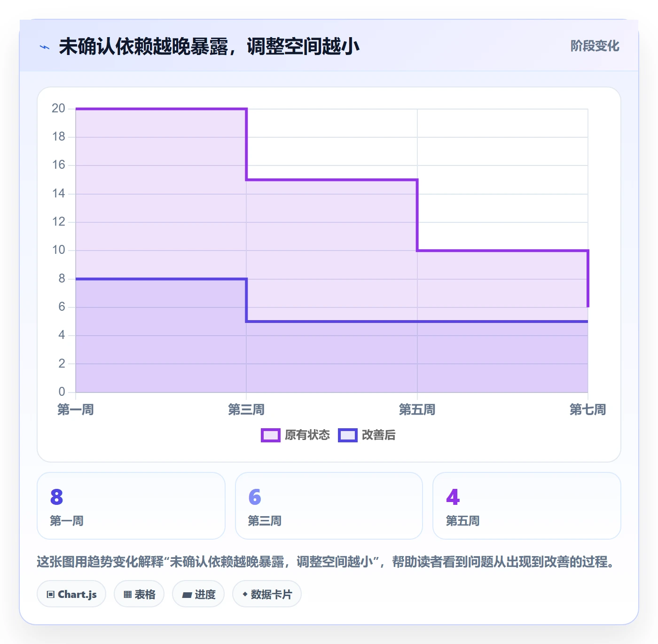Image resolution: width=658 pixels, height=644 pixels.
Task: Click the 改善后 legend label
Action: tap(379, 435)
